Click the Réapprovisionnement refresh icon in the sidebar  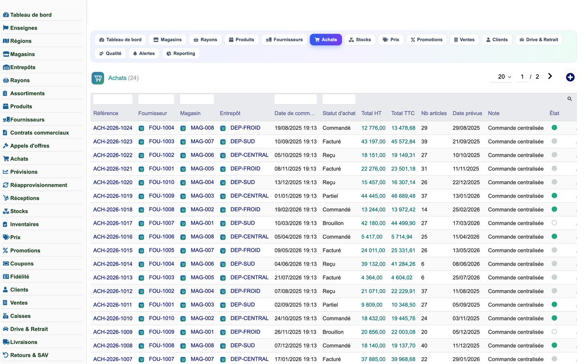pyautogui.click(x=6, y=185)
